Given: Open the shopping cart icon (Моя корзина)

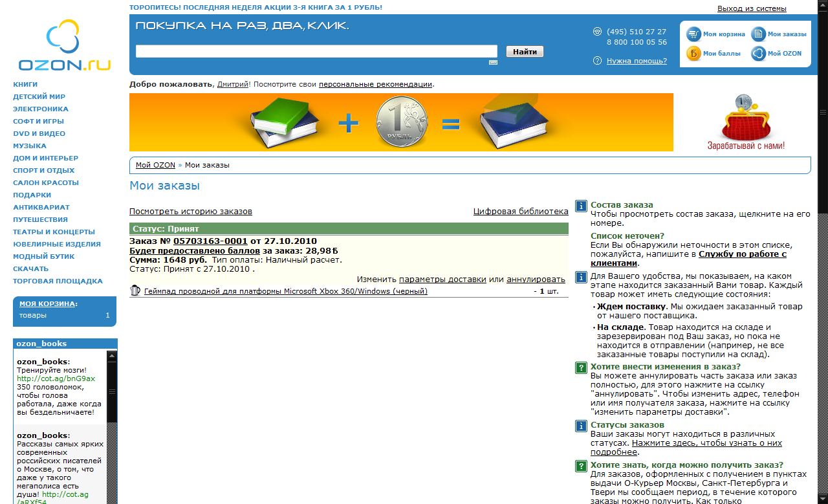Looking at the screenshot, I should coord(694,34).
